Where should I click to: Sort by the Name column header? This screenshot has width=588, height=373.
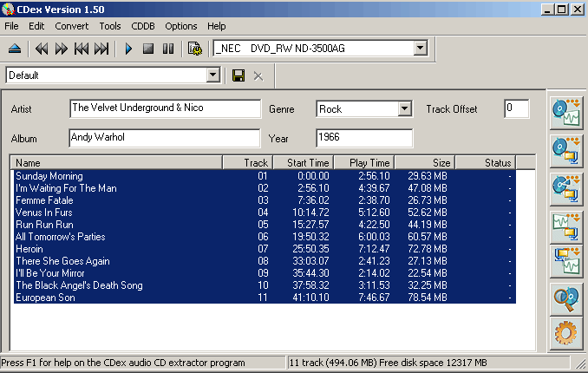[116, 162]
